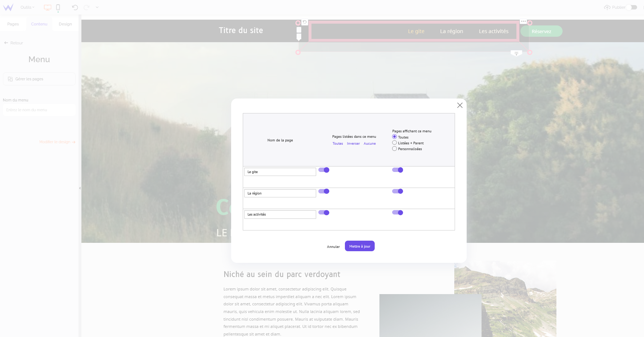Click the redo arrow icon
This screenshot has width=644, height=337.
click(86, 7)
